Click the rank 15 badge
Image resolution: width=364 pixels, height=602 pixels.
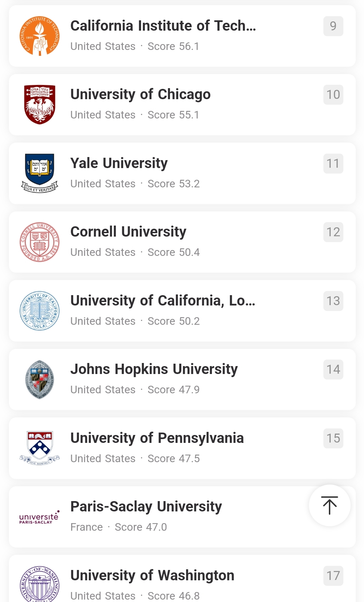(x=333, y=438)
